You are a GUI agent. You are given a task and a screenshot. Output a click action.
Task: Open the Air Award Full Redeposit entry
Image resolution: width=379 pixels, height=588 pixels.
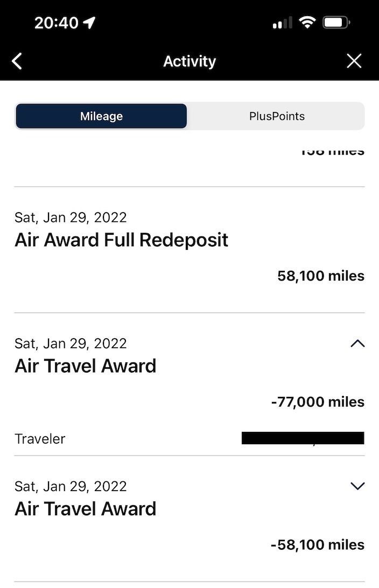[x=122, y=240]
